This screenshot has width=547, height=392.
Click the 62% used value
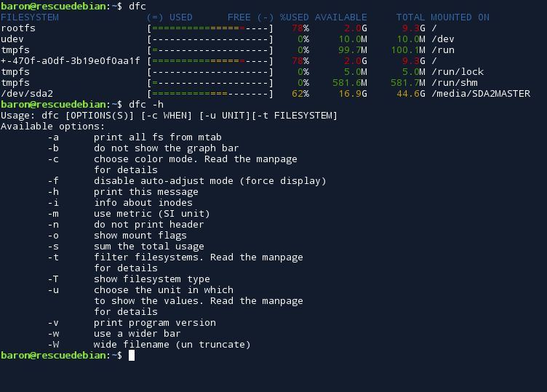pyautogui.click(x=300, y=94)
